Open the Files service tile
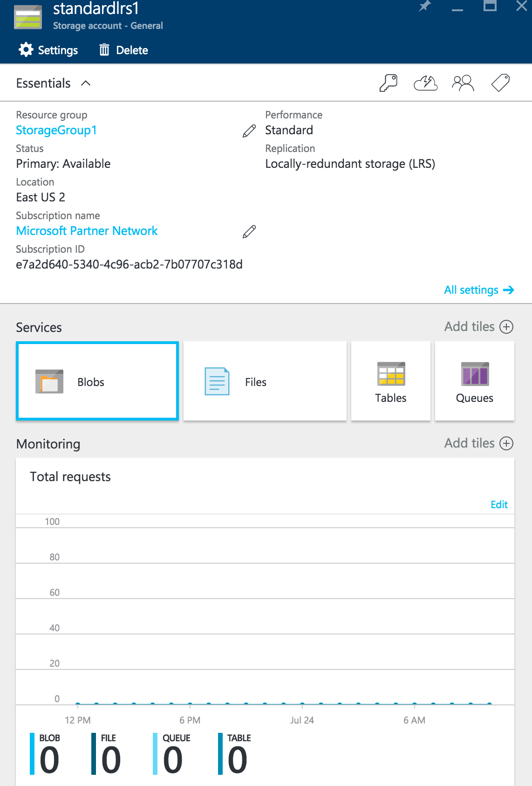 (265, 381)
